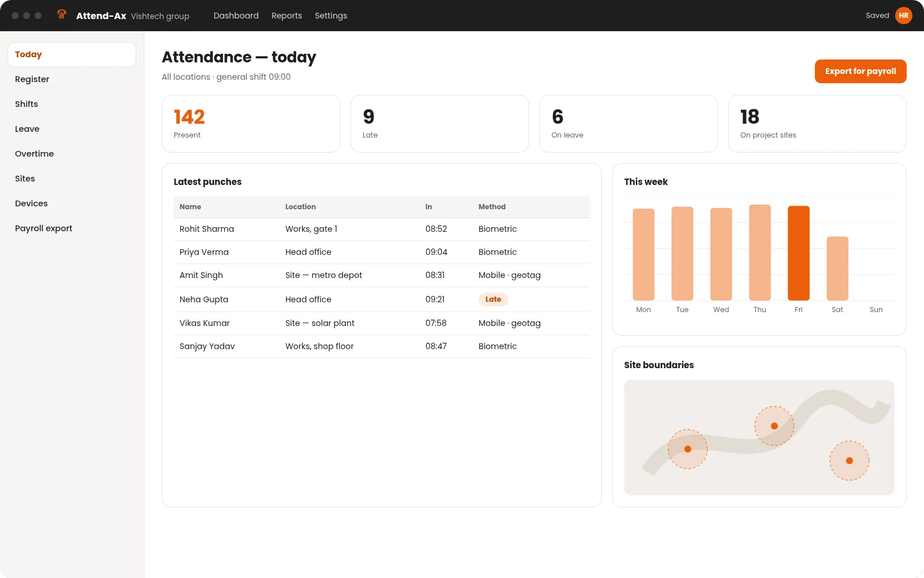
Task: Open Payroll export in sidebar
Action: (72, 228)
